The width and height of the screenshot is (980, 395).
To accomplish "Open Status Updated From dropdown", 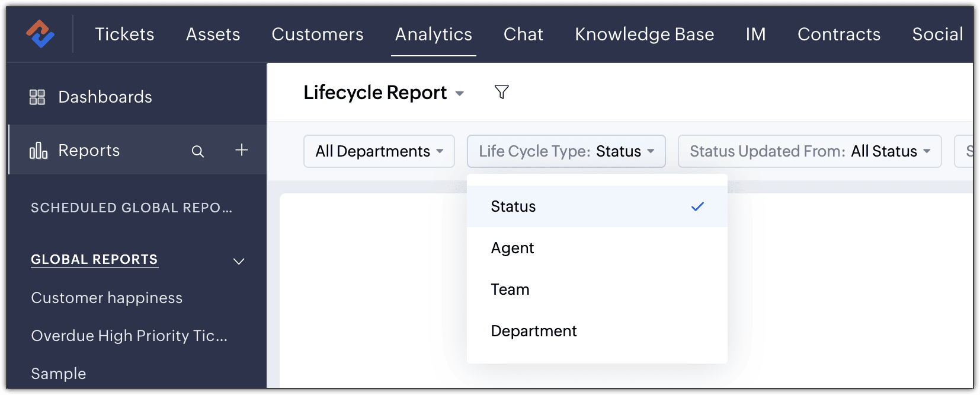I will click(x=809, y=151).
